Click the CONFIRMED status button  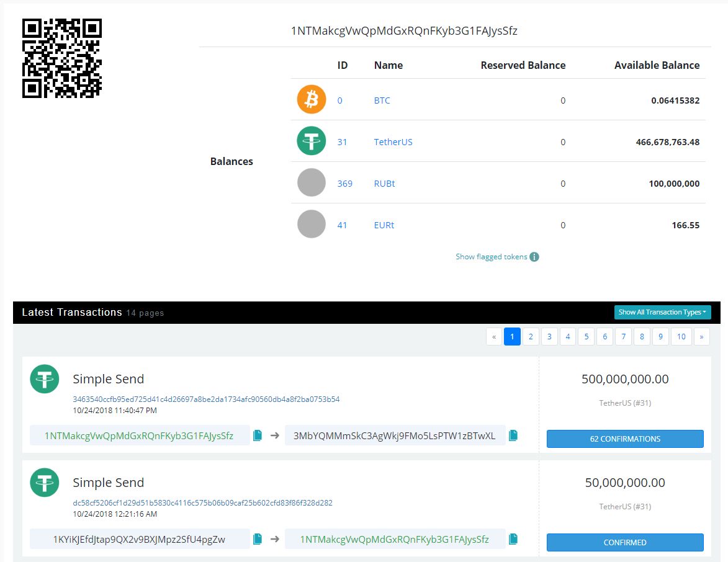pos(624,542)
